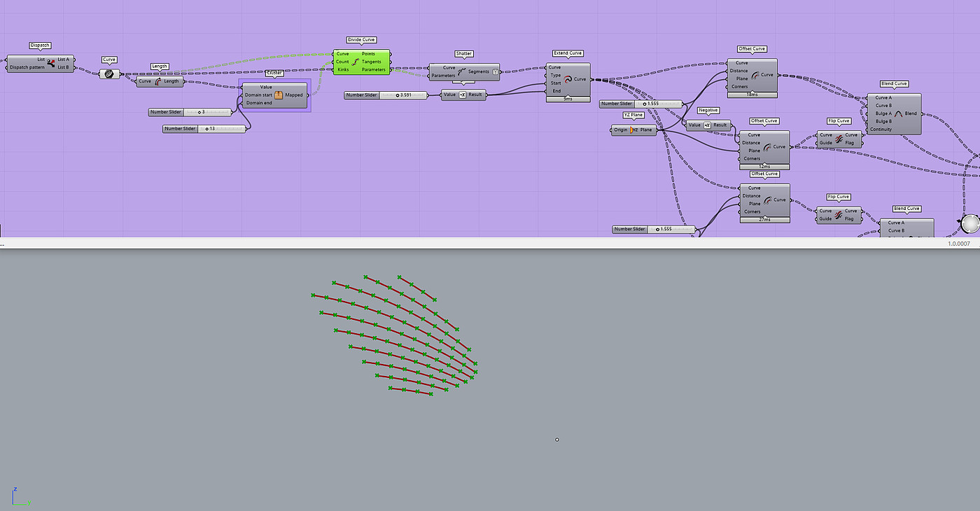Viewport: 980px width, 511px height.
Task: Click the Kinks input on Divide Curve
Action: pos(342,69)
